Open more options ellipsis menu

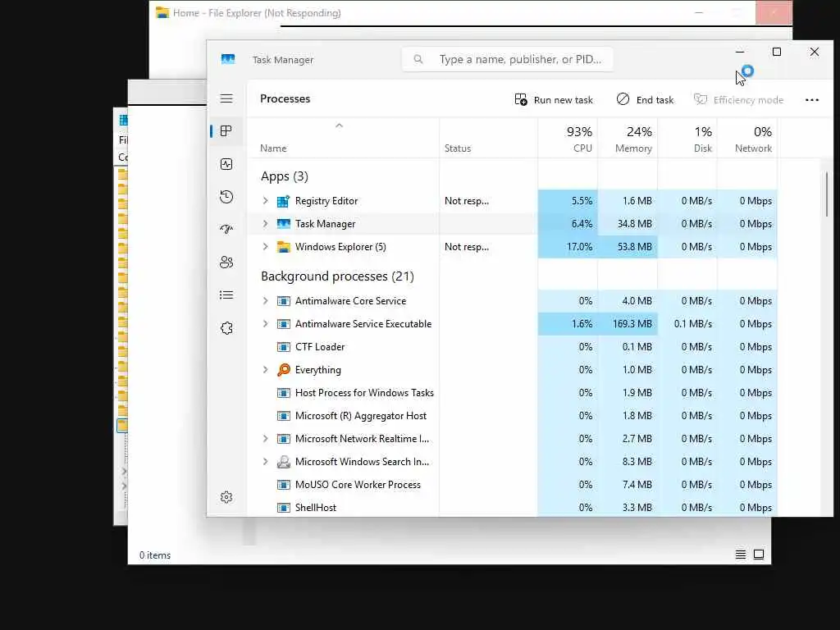tap(812, 99)
